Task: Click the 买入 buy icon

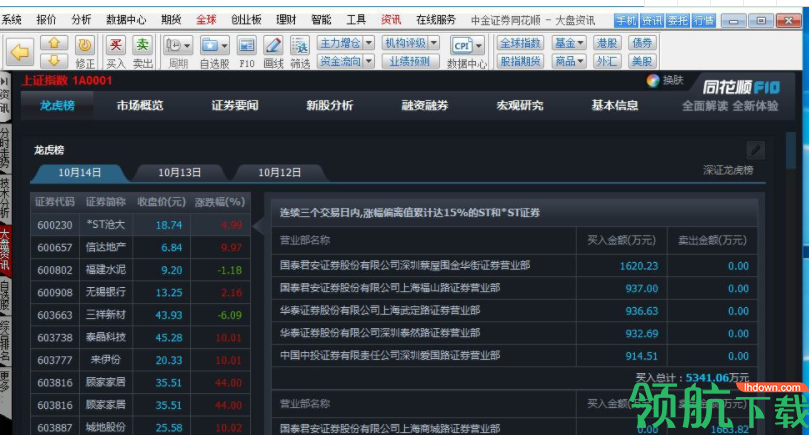Action: pos(116,45)
